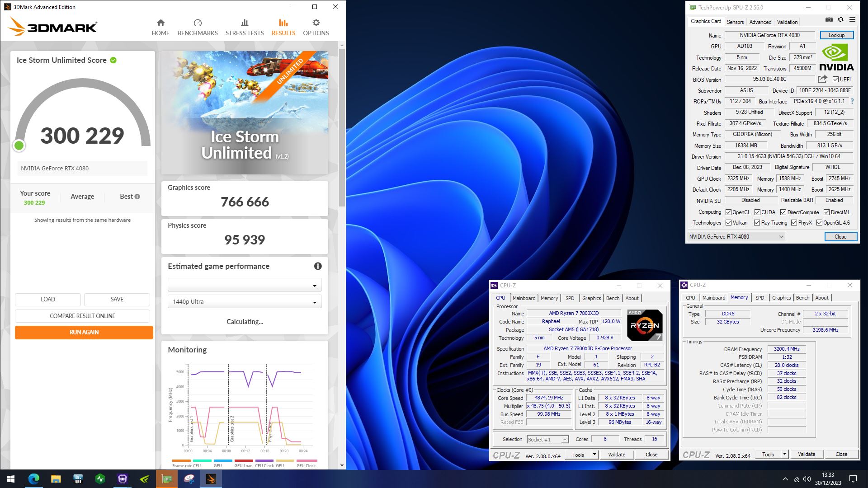Click the Bus Interface question mark
Image resolution: width=868 pixels, height=488 pixels.
pyautogui.click(x=852, y=101)
